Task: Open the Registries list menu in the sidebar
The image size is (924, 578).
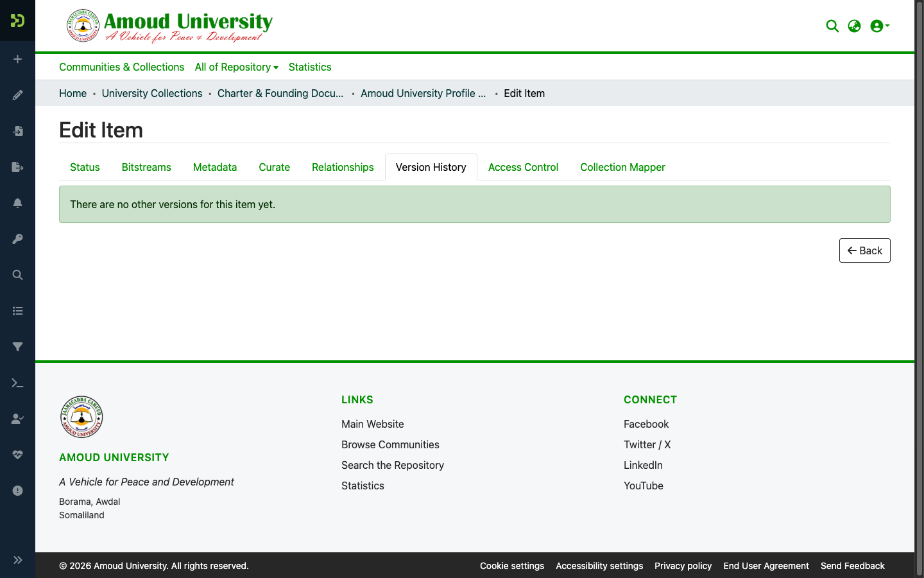Action: 17,311
